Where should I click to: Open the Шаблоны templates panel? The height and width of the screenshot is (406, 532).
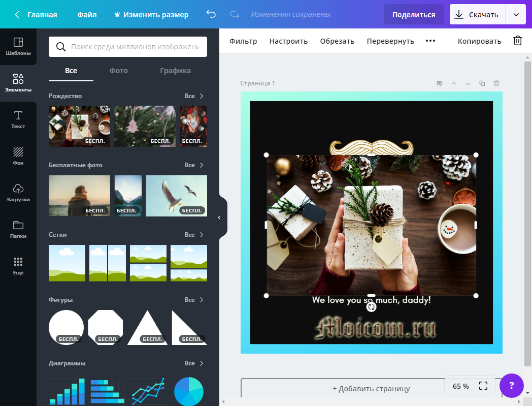18,46
